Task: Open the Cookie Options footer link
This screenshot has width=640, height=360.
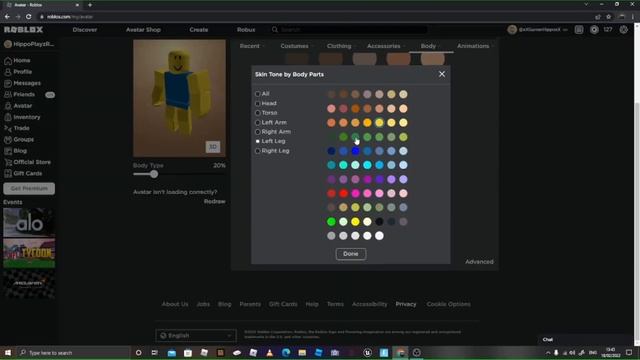Action: pyautogui.click(x=448, y=304)
